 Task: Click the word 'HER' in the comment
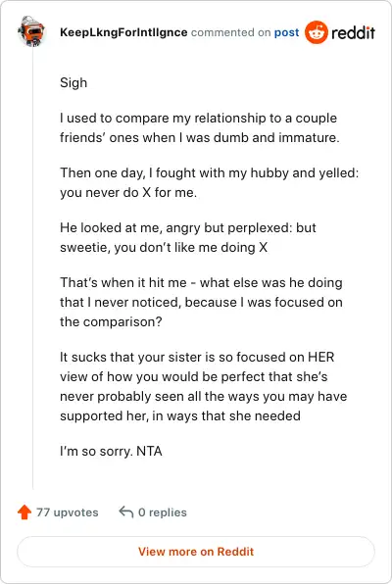coord(320,358)
